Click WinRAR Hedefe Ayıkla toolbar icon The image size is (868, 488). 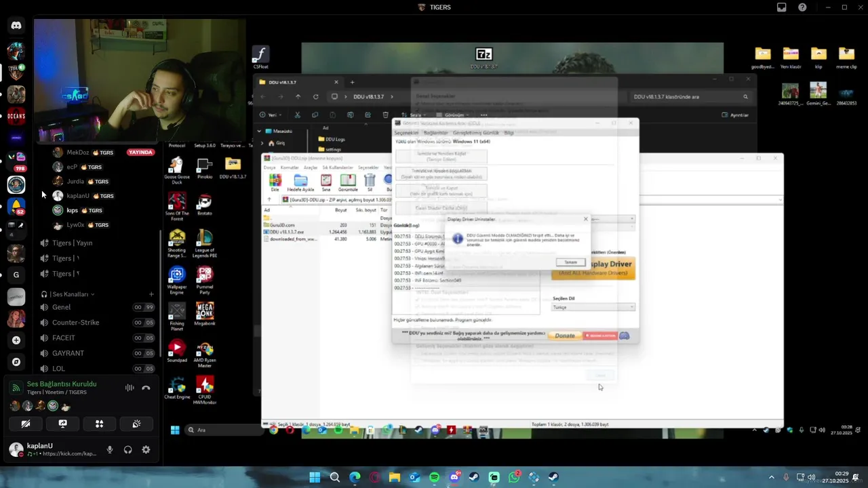tap(300, 182)
